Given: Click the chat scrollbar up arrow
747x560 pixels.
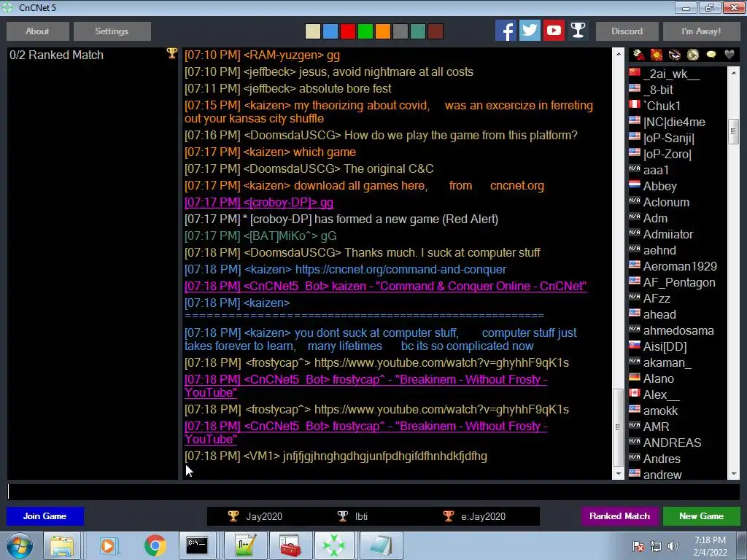Looking at the screenshot, I should (619, 54).
